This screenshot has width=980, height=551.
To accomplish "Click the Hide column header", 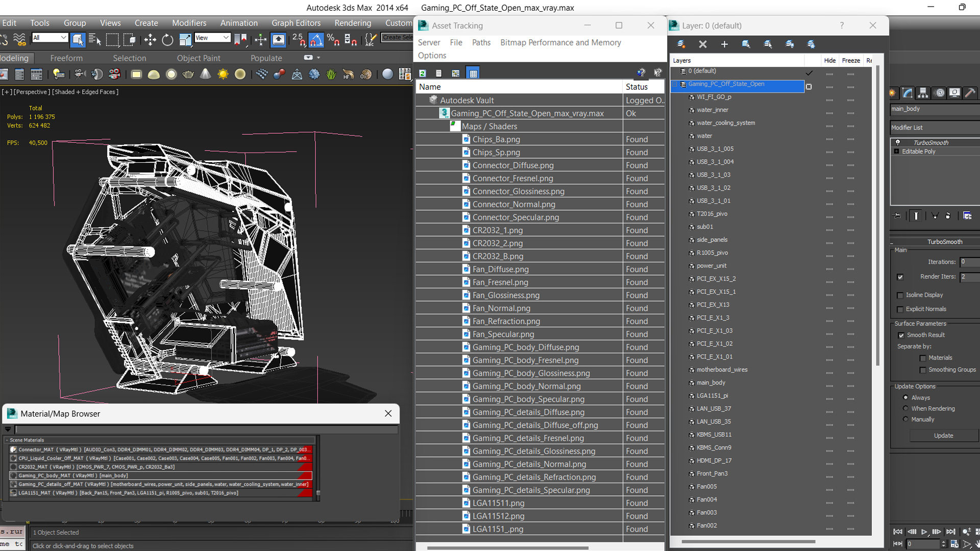I will 830,60.
